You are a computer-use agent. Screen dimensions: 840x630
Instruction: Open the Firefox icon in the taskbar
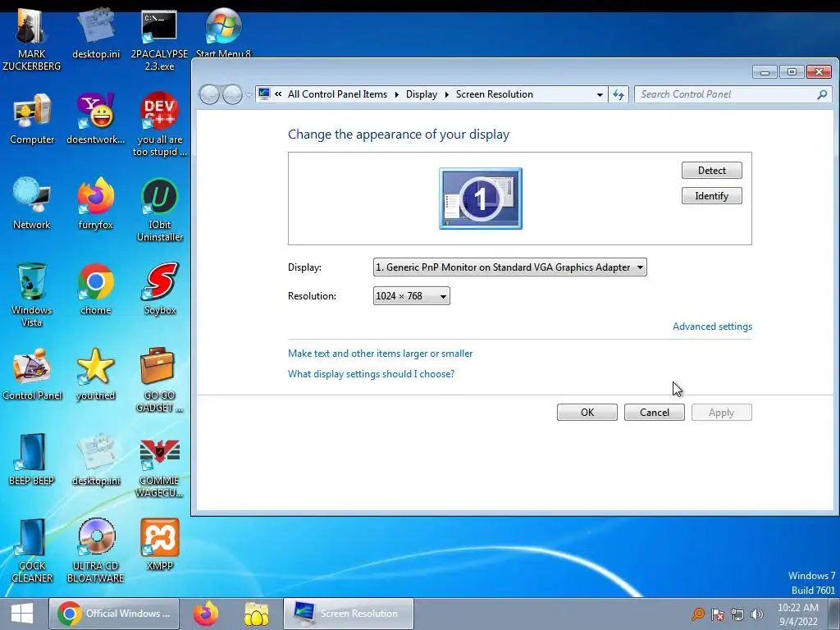click(206, 614)
